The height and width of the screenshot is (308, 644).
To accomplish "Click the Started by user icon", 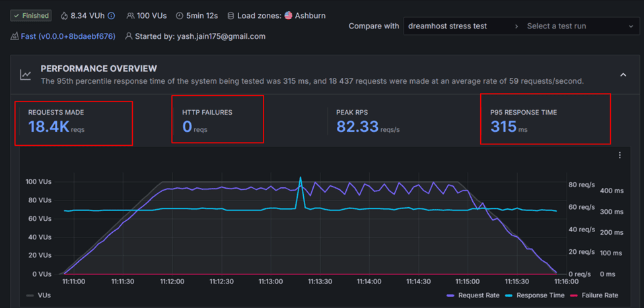I will (x=129, y=36).
